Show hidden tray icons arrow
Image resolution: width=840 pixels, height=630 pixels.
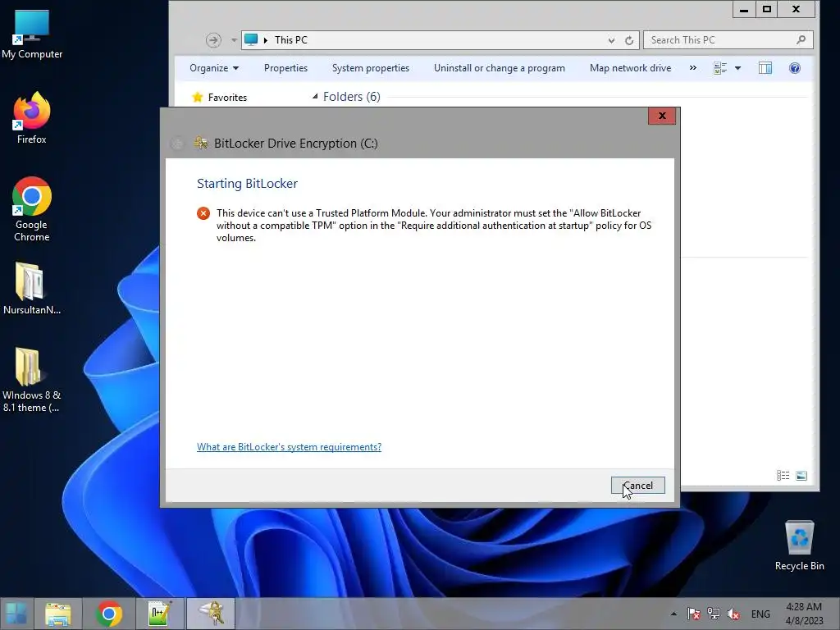[x=674, y=614]
